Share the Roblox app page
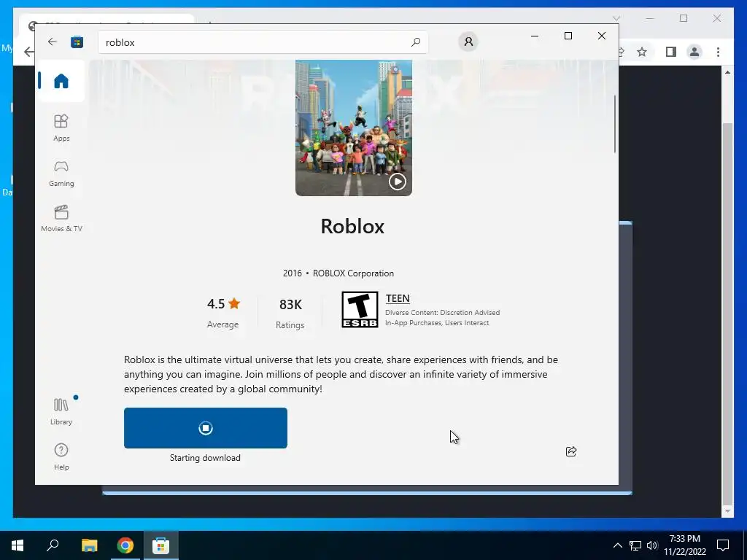The image size is (747, 560). coord(570,451)
